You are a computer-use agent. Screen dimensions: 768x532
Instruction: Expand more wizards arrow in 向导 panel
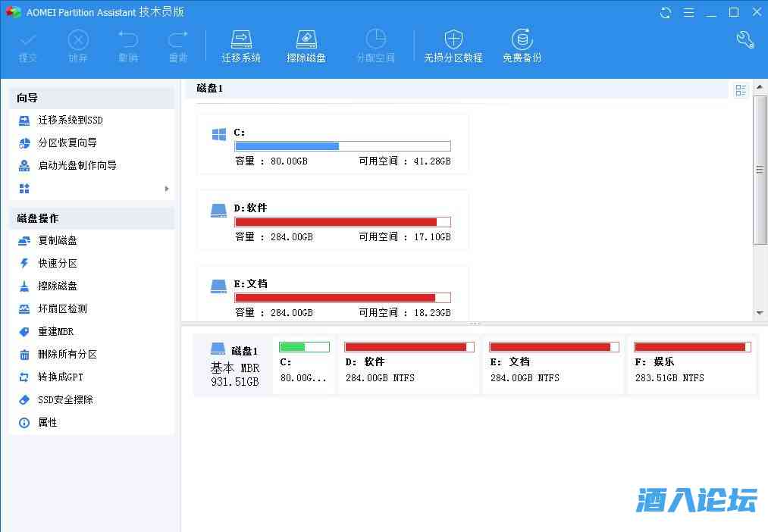click(167, 189)
